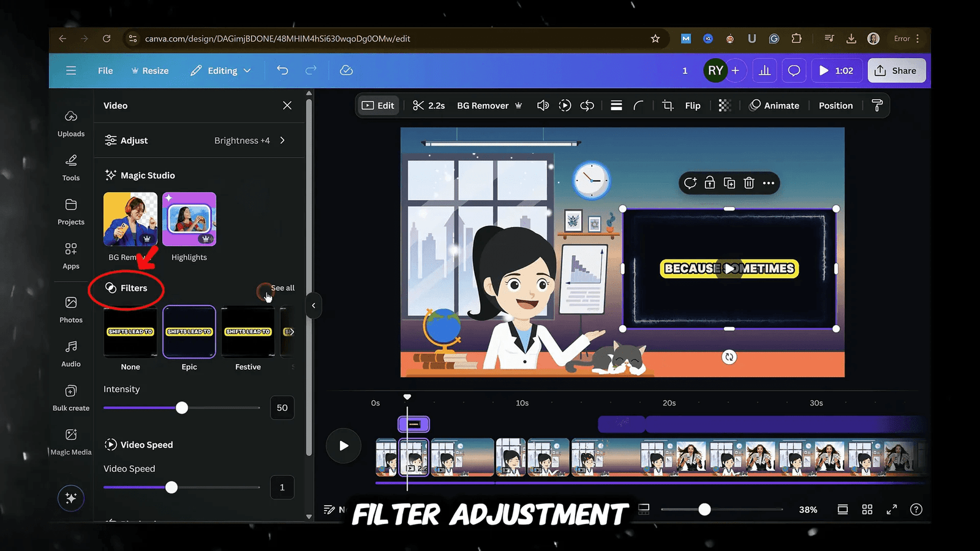This screenshot has width=980, height=551.
Task: Select the Tools sidebar icon
Action: point(70,167)
